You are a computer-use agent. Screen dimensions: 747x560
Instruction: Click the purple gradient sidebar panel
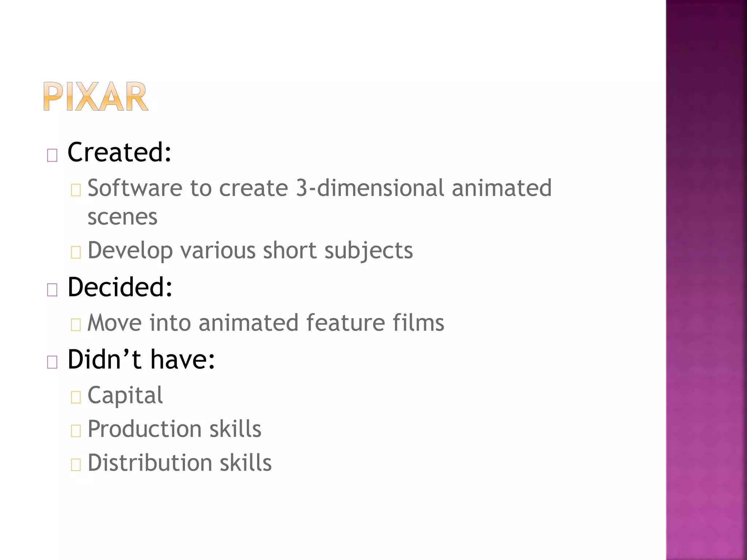point(706,280)
